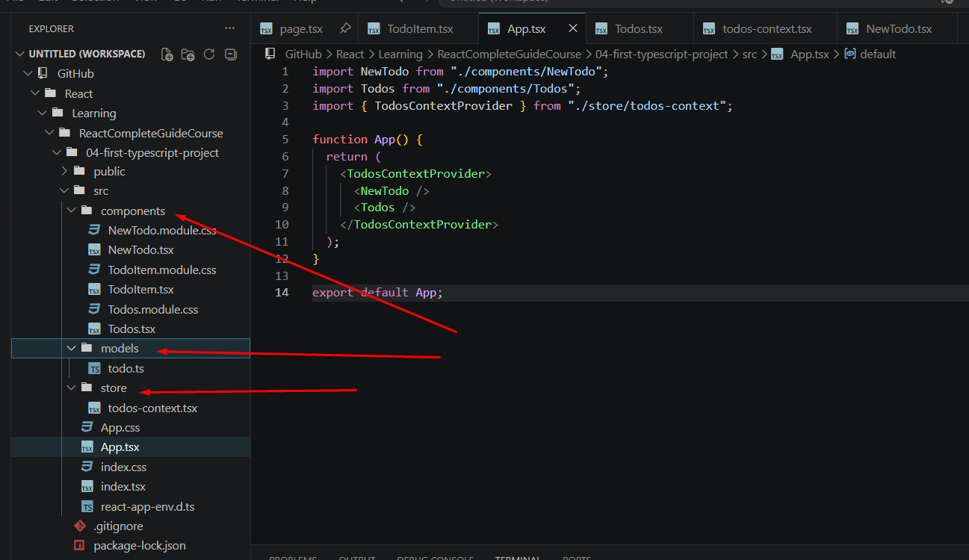Open Todos.module.css from the file tree

pos(153,310)
